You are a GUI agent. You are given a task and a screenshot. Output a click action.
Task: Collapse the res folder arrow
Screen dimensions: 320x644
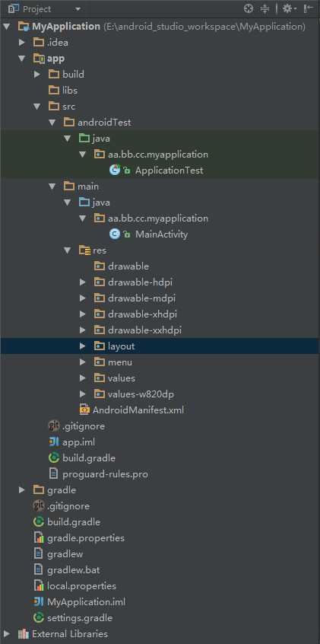pos(68,250)
